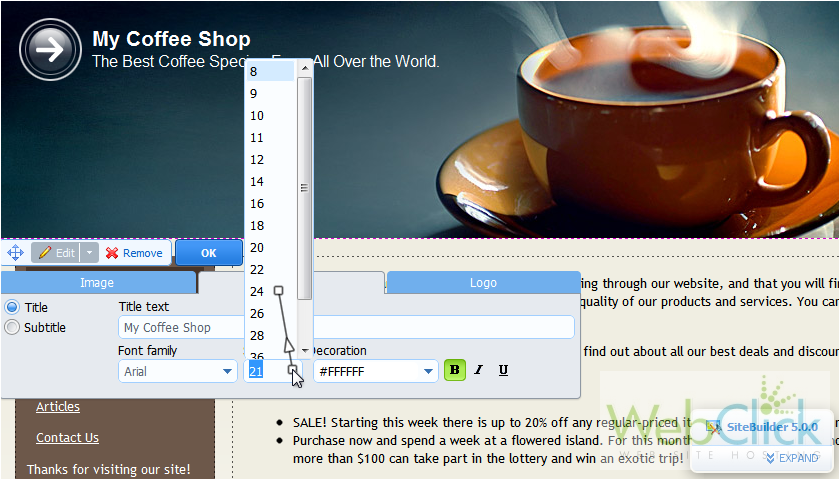Click the My Coffee Shop header title
The height and width of the screenshot is (480, 840).
point(171,39)
